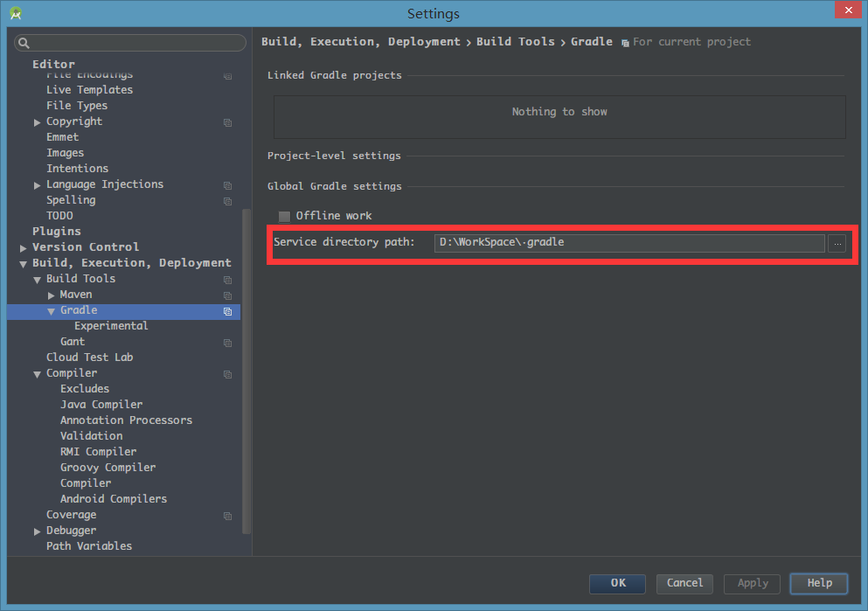868x611 pixels.
Task: Click the project-level icon beside Gant
Action: click(227, 344)
